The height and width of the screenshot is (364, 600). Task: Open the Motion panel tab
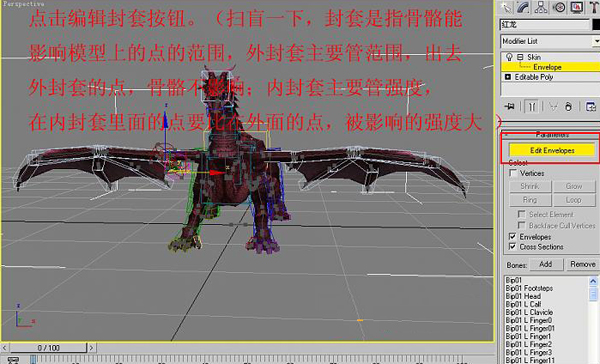coord(559,7)
